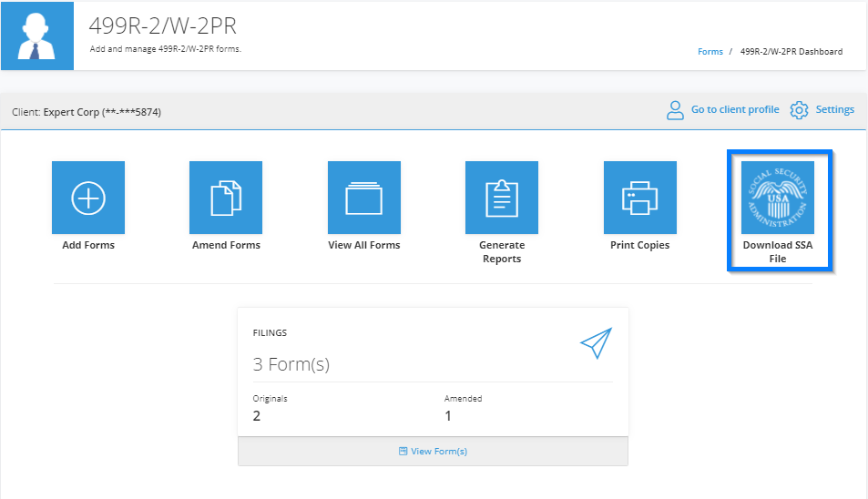Image resolution: width=868 pixels, height=499 pixels.
Task: Click the Add Forms label
Action: pos(88,245)
